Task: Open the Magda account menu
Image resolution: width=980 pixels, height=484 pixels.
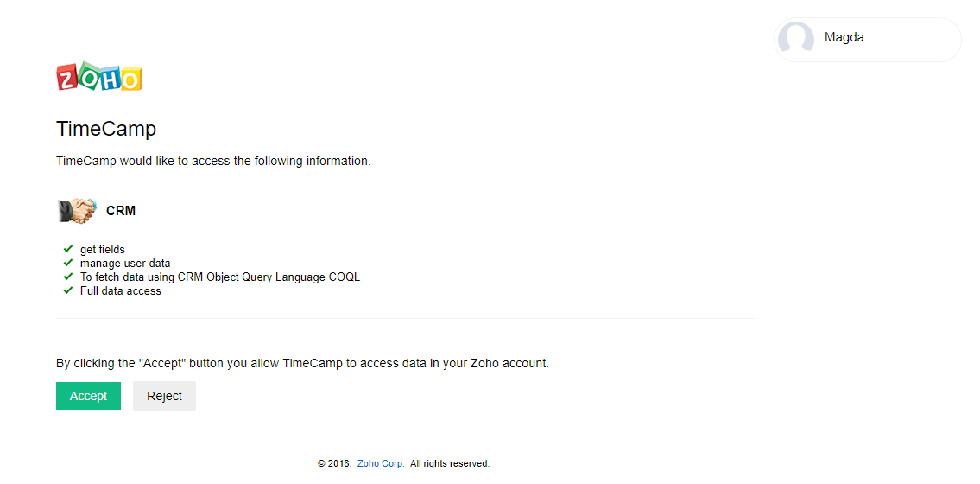Action: pos(868,40)
